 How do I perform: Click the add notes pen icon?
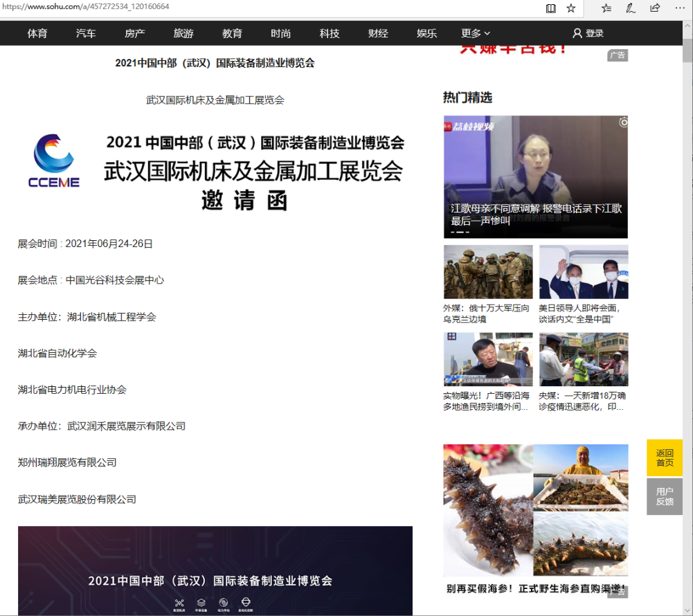tap(631, 8)
